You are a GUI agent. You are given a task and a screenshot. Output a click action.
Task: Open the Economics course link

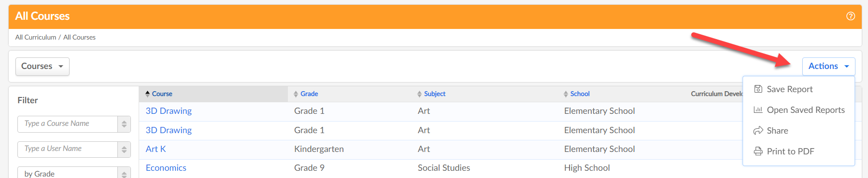tap(166, 168)
